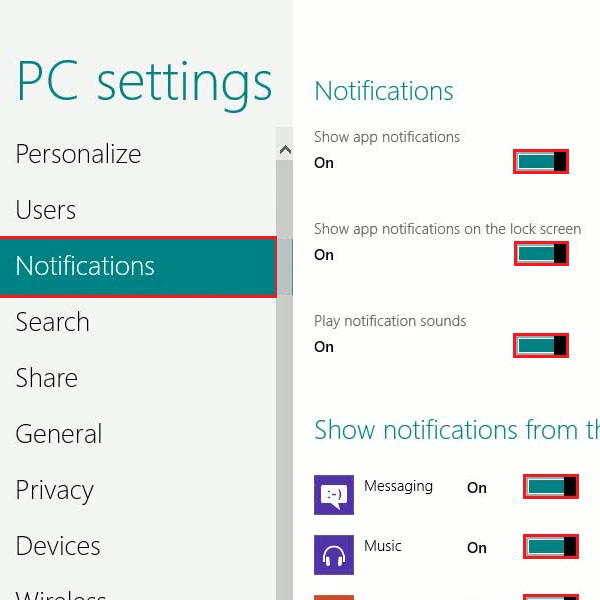Viewport: 600px width, 600px height.
Task: Click the sidebar scroll up arrow
Action: click(x=285, y=150)
